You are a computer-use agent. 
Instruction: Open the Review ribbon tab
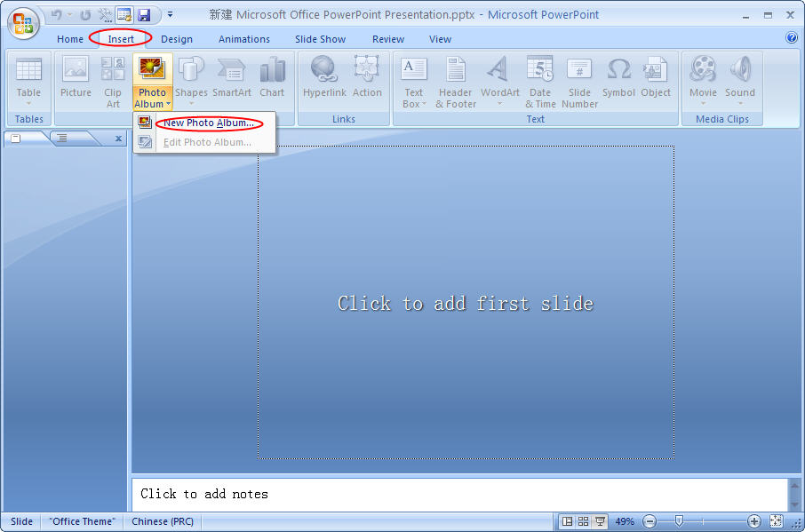point(388,39)
